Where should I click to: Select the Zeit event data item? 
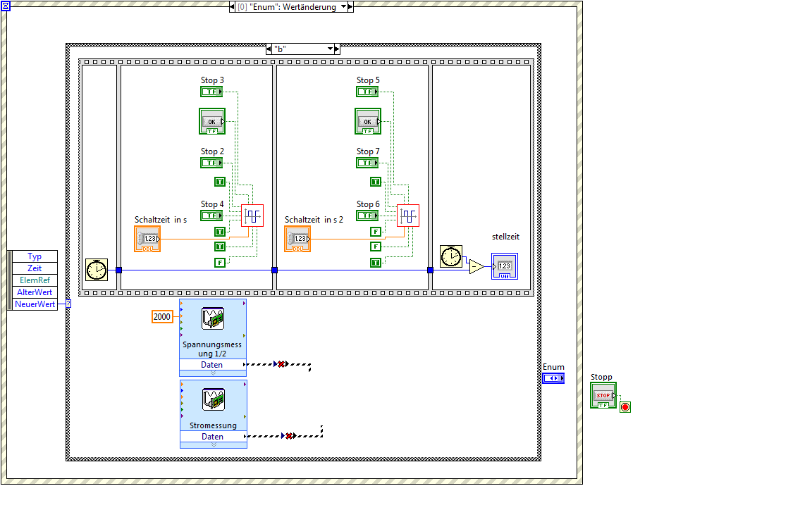35,268
